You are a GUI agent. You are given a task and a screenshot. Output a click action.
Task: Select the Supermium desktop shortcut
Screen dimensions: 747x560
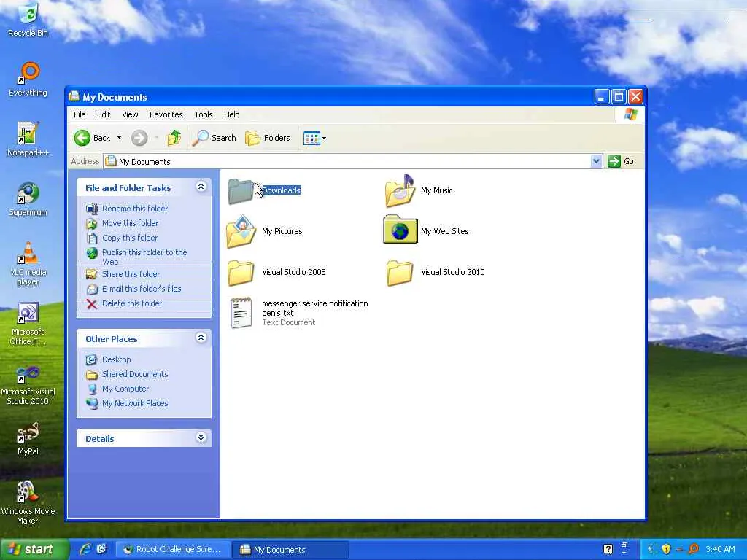click(28, 199)
